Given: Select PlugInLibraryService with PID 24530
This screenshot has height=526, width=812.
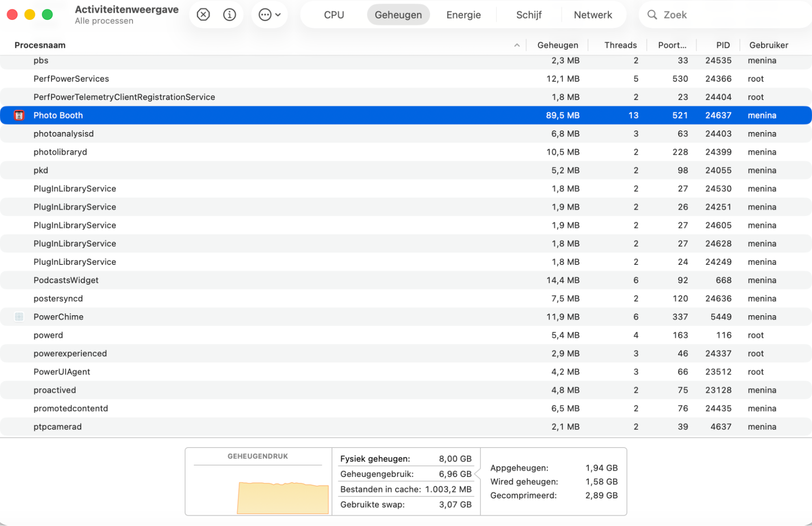Looking at the screenshot, I should (x=406, y=188).
